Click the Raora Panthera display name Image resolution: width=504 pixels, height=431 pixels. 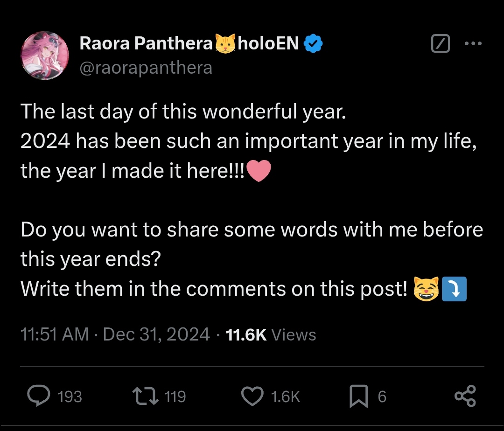(146, 43)
